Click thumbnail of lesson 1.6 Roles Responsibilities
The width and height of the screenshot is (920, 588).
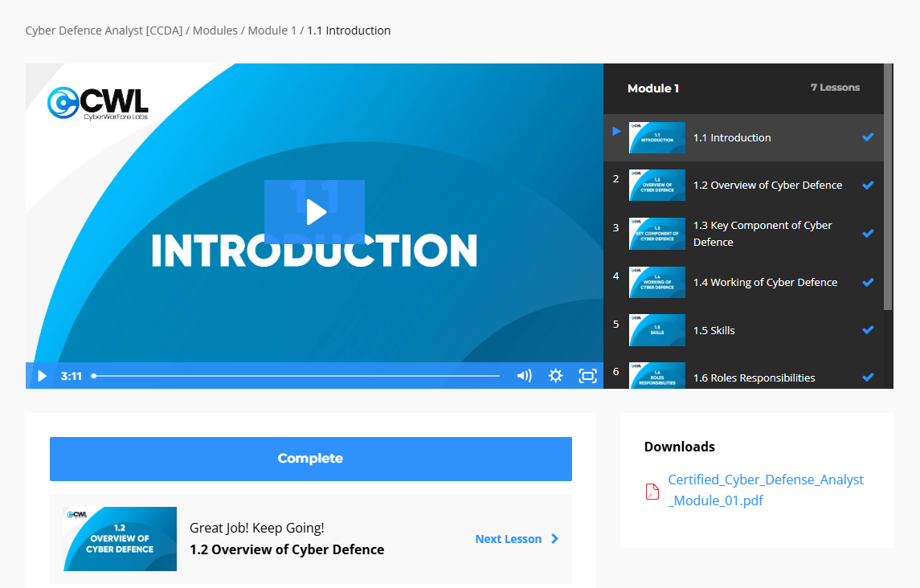pos(657,376)
